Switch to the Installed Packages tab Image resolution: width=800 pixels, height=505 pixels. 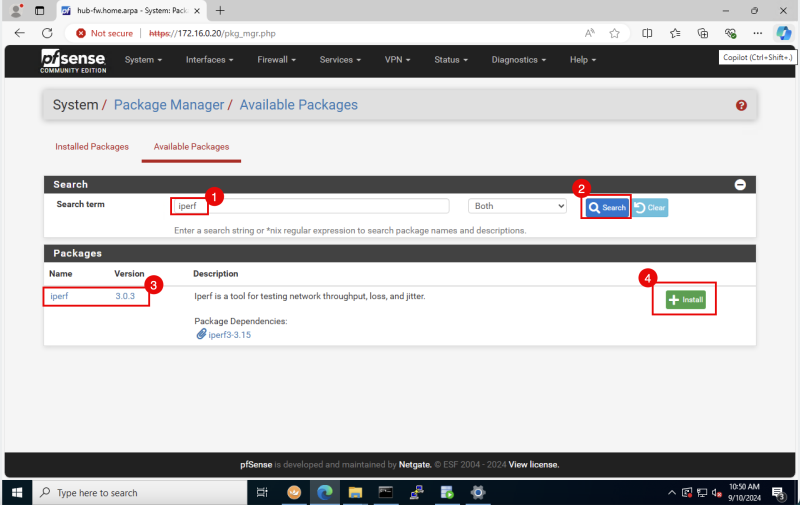pyautogui.click(x=92, y=147)
